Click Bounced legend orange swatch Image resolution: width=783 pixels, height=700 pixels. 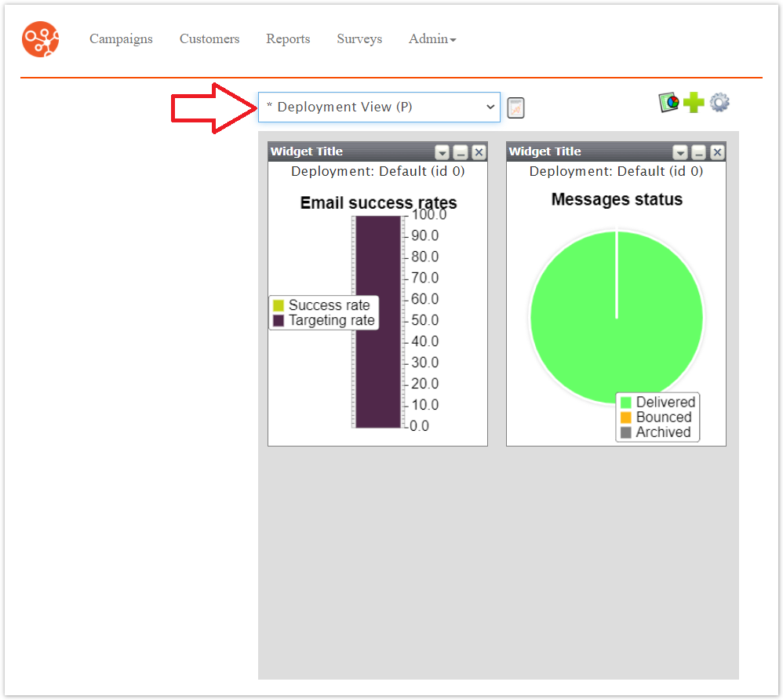[x=626, y=417]
